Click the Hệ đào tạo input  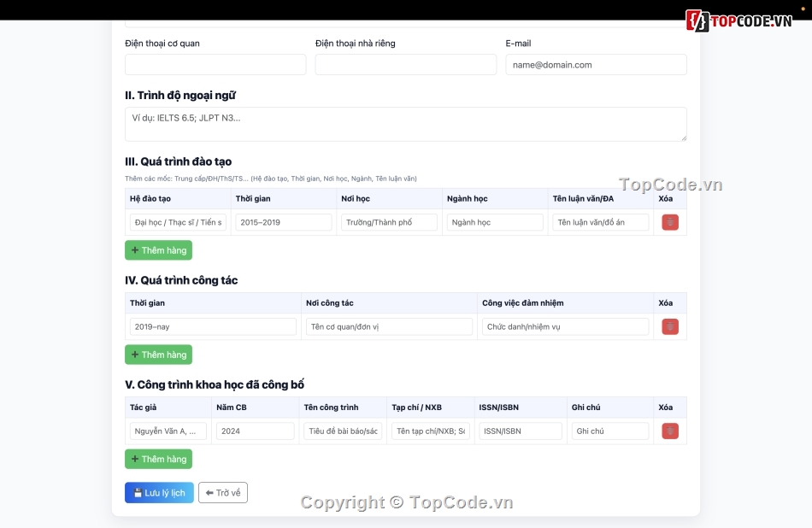(178, 222)
